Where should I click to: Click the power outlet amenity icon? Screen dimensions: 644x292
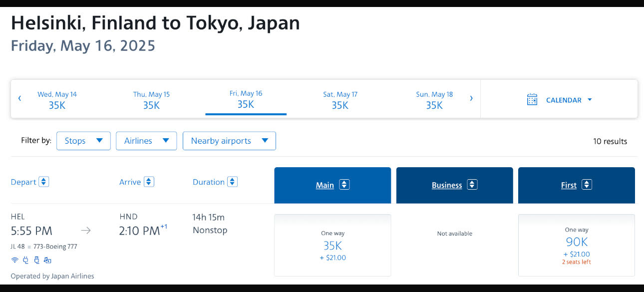pyautogui.click(x=26, y=260)
